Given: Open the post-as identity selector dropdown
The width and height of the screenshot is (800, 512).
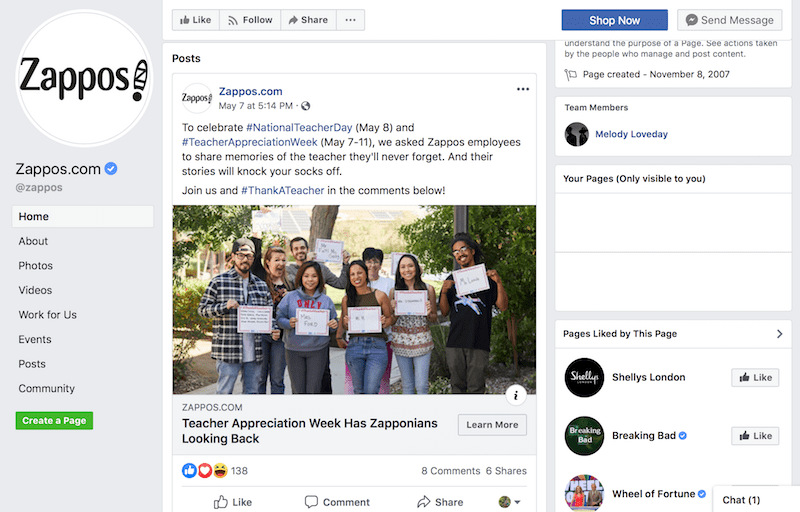Looking at the screenshot, I should (509, 502).
